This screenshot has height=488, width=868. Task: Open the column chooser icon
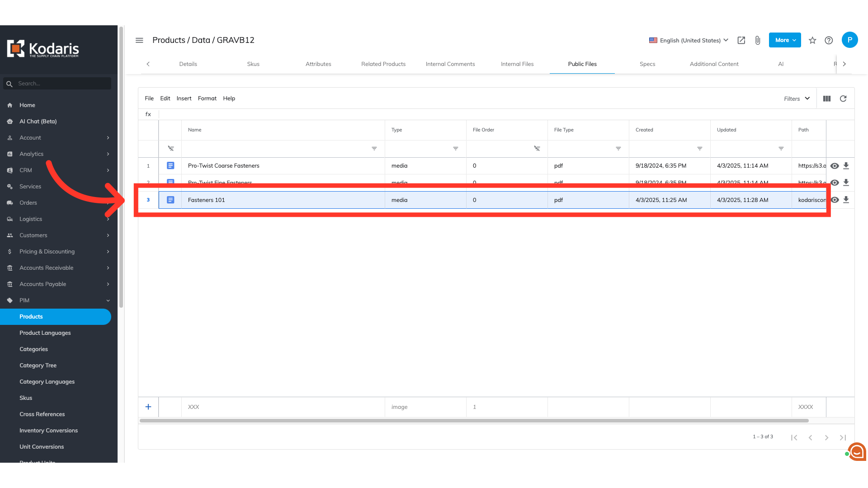pos(827,99)
